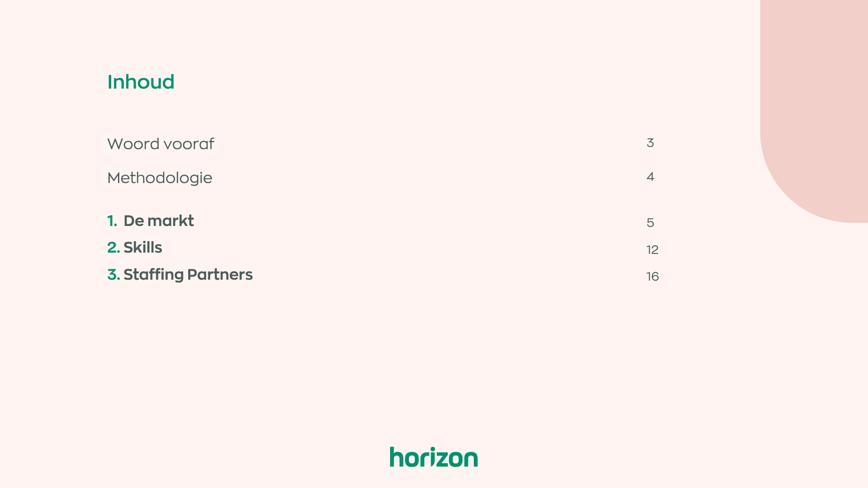
Task: Click page number 12 for Skills
Action: point(652,250)
